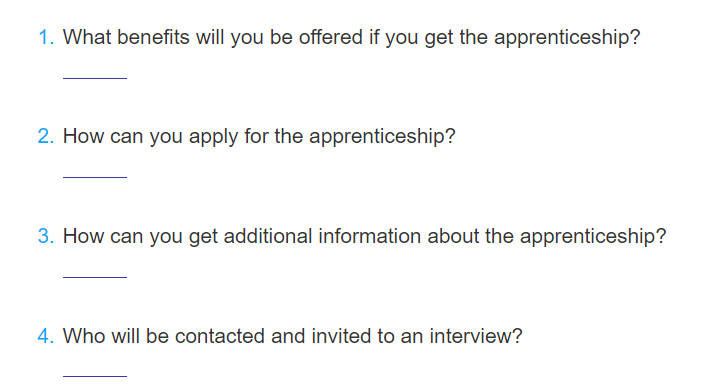This screenshot has width=728, height=392.
Task: Click the word "contacted" in question 4
Action: click(x=220, y=336)
